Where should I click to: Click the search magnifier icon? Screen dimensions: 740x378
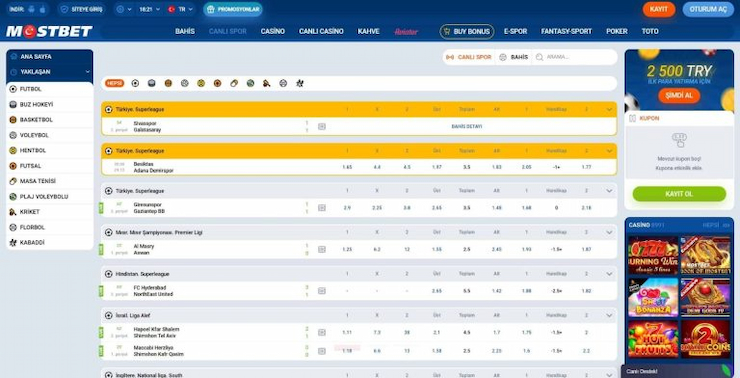(539, 57)
